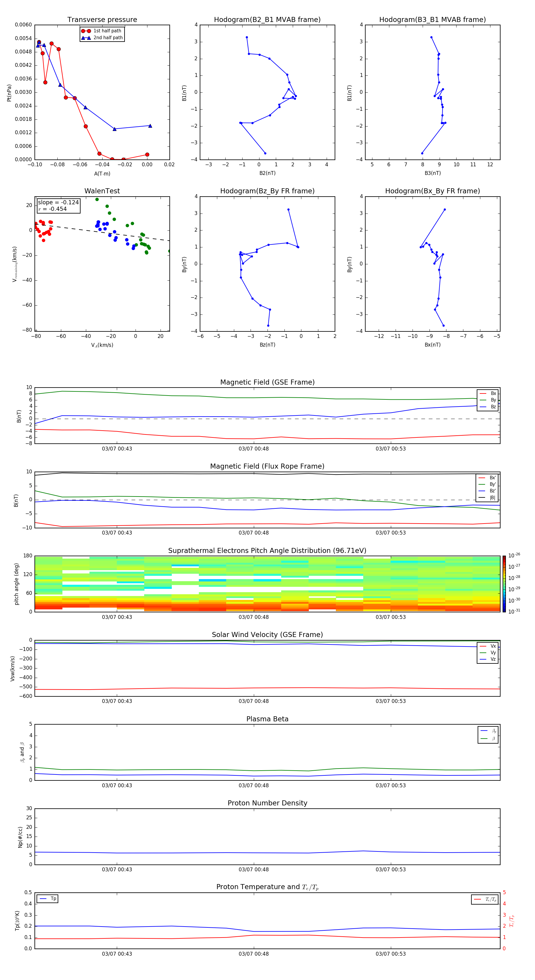Click the Hodogram(Bz_By FR frame) title
The width and height of the screenshot is (535, 980).
tap(267, 191)
